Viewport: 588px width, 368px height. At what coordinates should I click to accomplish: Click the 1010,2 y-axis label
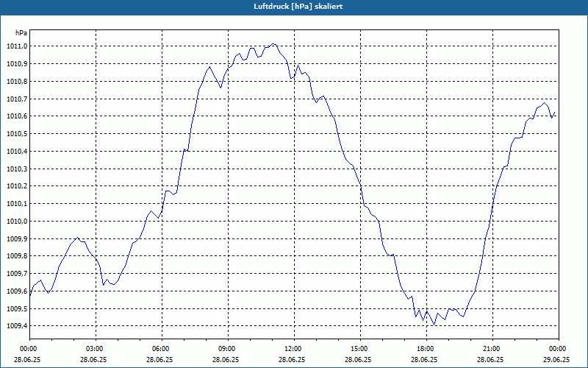point(17,186)
